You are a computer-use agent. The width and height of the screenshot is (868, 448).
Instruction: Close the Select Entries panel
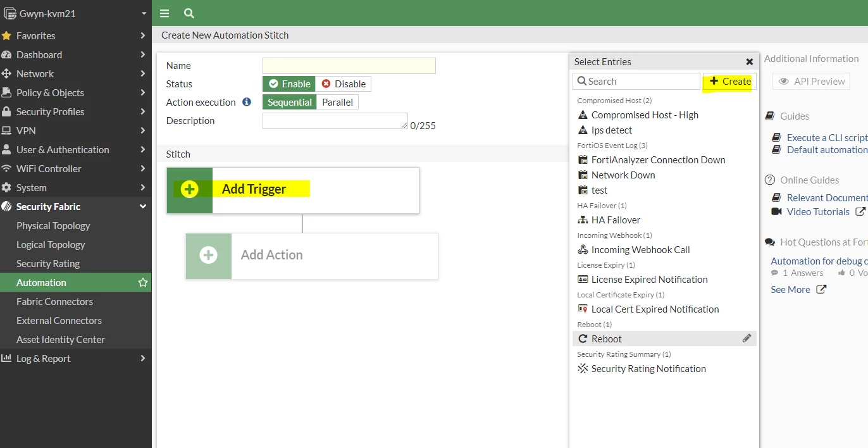pyautogui.click(x=750, y=62)
